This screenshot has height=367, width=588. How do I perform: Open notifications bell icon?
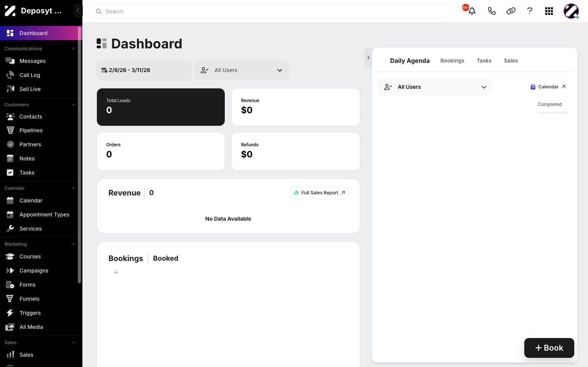[x=472, y=11]
